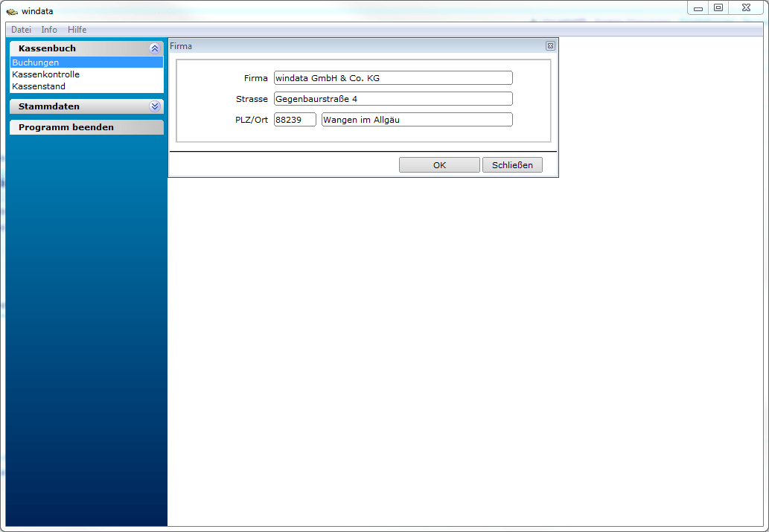Click the PLZ field containing 88239

coord(295,120)
